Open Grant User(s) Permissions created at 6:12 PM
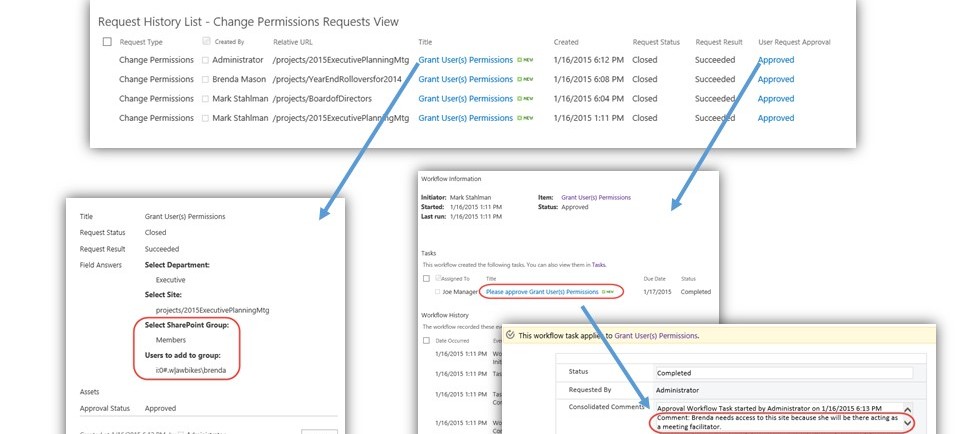 pos(465,60)
